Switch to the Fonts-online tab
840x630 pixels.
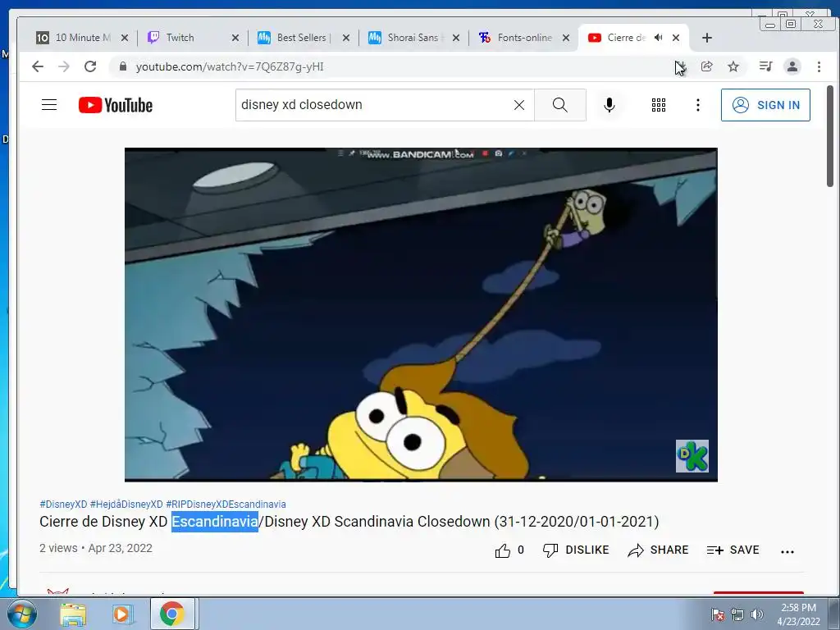tap(524, 38)
